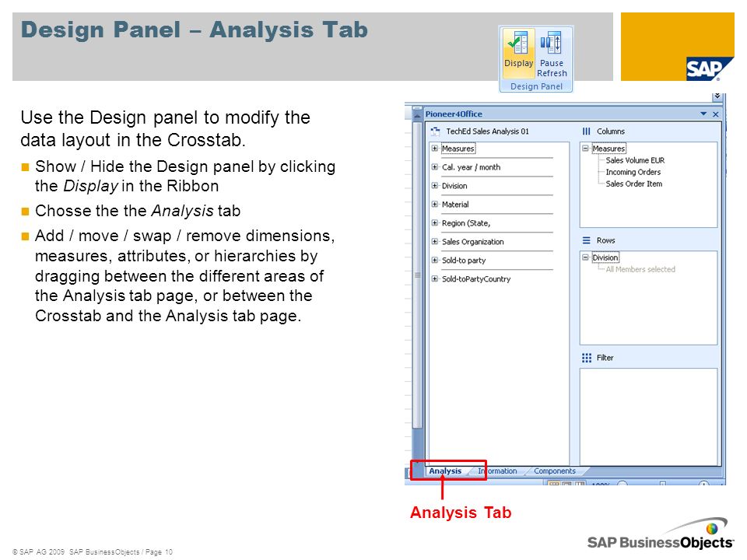Screen dimensions: 747x560
Task: Click the Filter area icon
Action: coord(587,358)
